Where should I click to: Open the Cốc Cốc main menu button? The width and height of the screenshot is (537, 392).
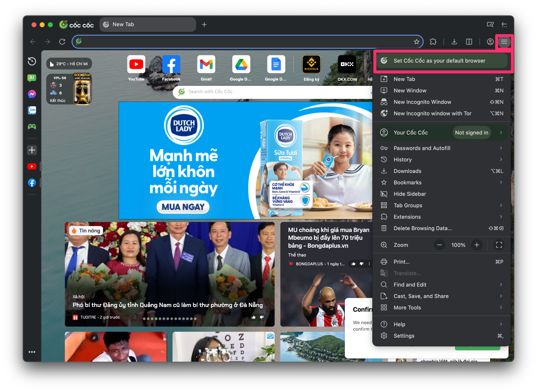(504, 42)
